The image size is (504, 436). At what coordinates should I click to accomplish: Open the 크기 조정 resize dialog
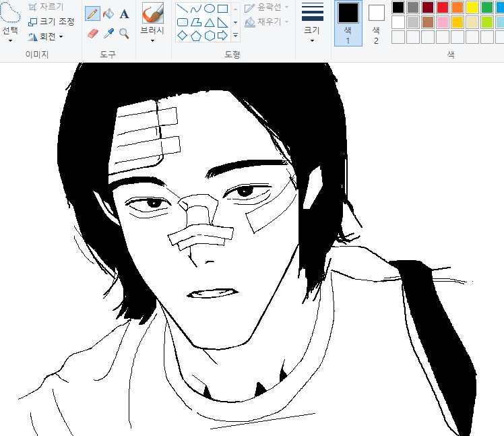click(x=51, y=22)
